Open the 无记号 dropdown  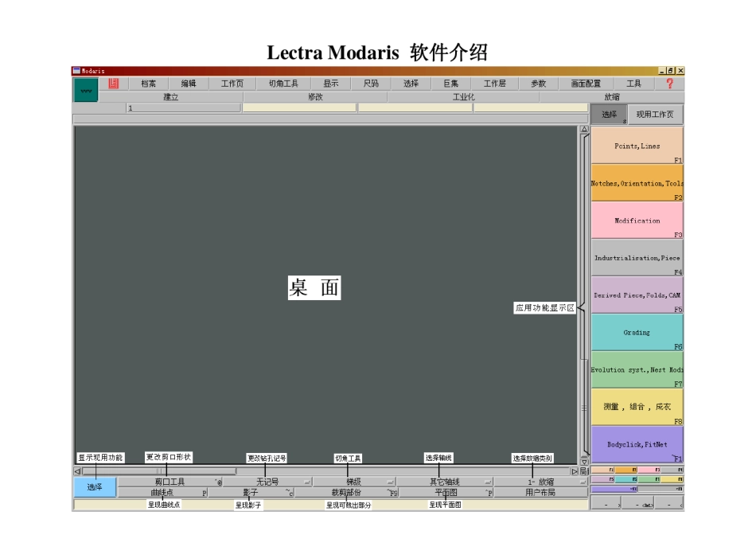point(267,482)
